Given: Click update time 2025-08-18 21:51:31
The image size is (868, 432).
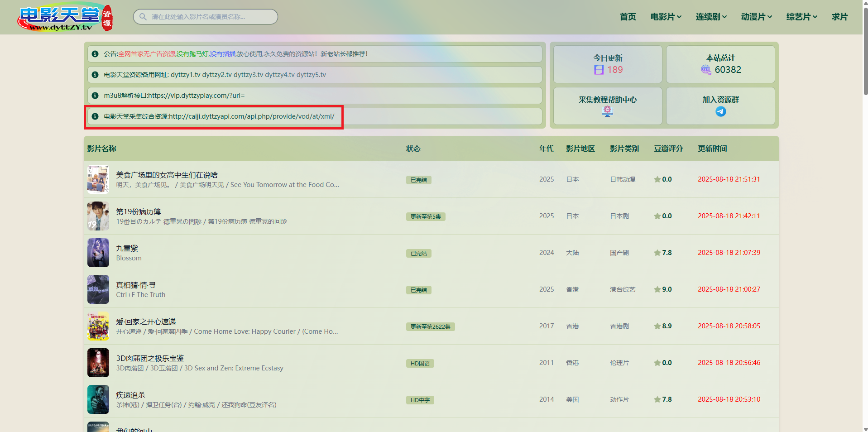Looking at the screenshot, I should click(729, 179).
